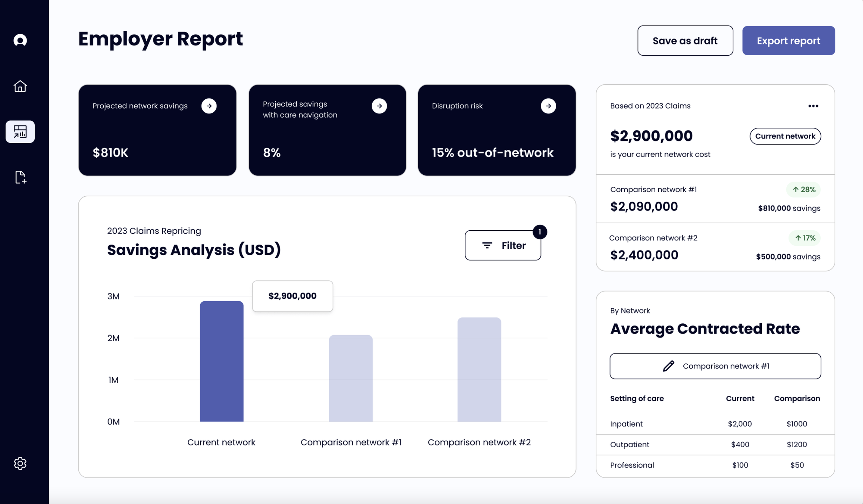The width and height of the screenshot is (863, 504).
Task: Click the Comparison network #1 bar
Action: pyautogui.click(x=351, y=378)
